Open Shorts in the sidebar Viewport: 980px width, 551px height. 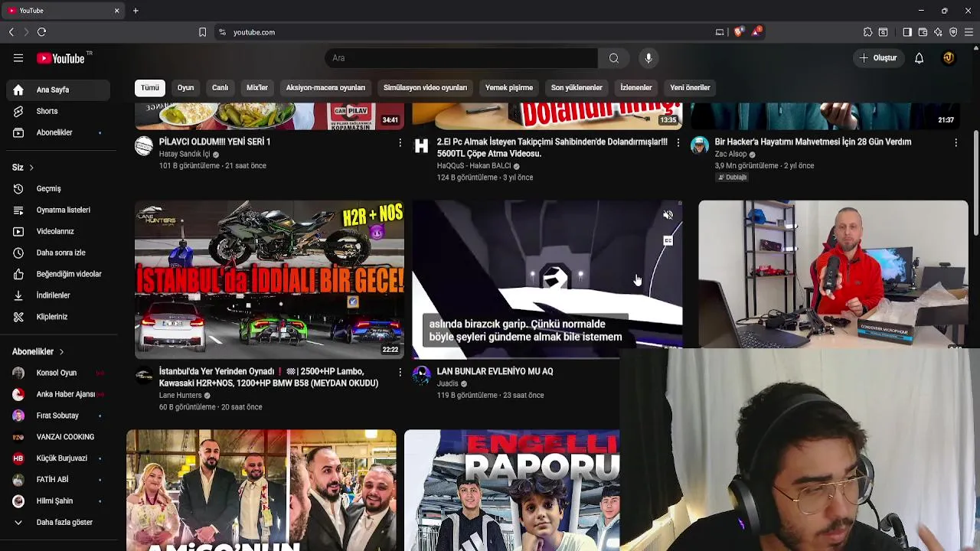coord(57,111)
